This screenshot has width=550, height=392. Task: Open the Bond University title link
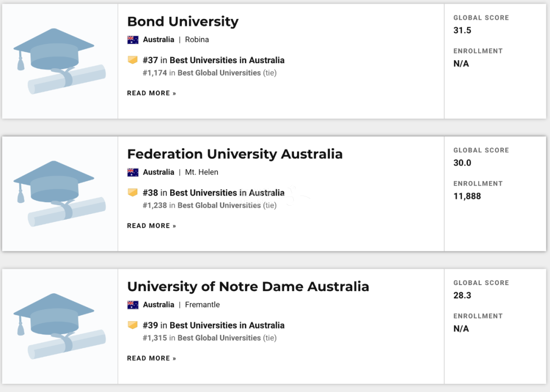tap(183, 21)
